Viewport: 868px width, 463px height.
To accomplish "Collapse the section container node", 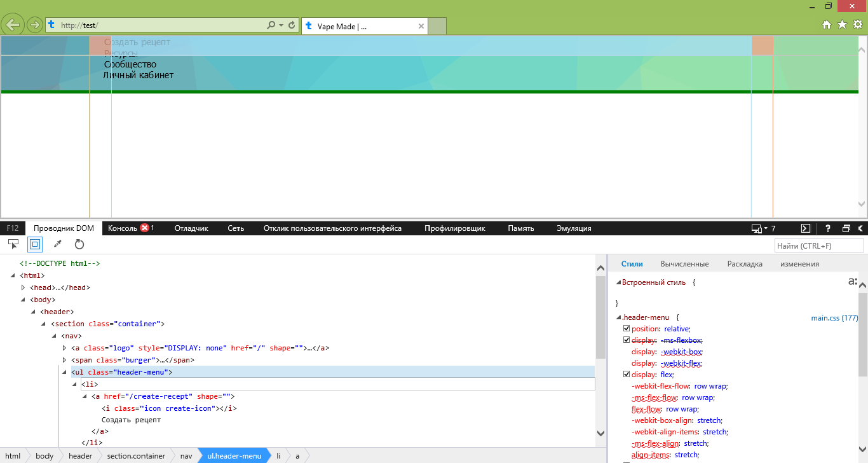I will 44,324.
